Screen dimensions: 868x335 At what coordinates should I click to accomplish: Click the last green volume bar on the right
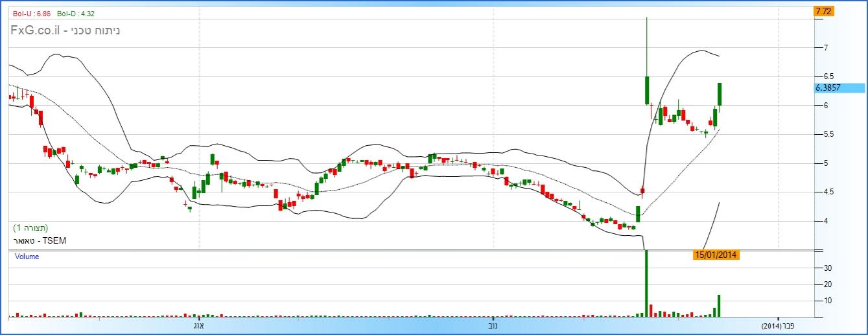click(719, 306)
